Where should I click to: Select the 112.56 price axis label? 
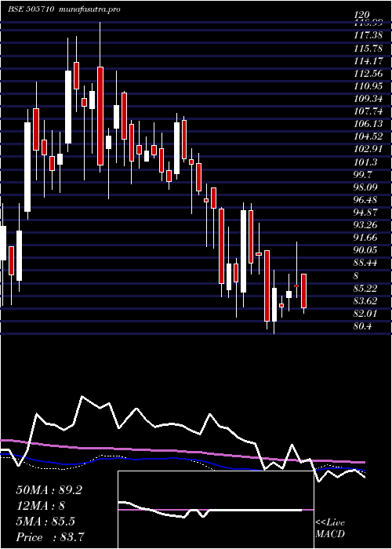tap(368, 73)
